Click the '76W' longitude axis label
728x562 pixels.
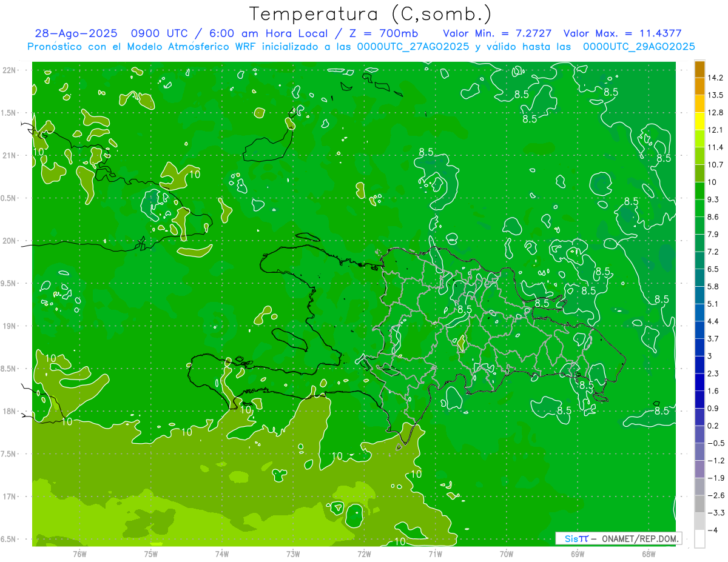79,554
